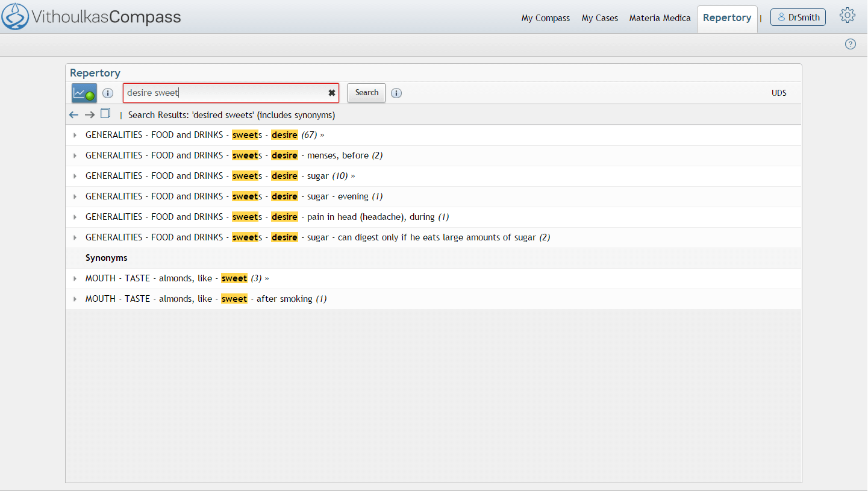Open rubric sugar - evening (1)
The image size is (868, 491).
pos(234,196)
